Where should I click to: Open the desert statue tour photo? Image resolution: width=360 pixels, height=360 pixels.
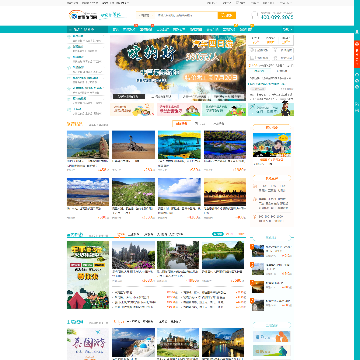click(x=133, y=144)
